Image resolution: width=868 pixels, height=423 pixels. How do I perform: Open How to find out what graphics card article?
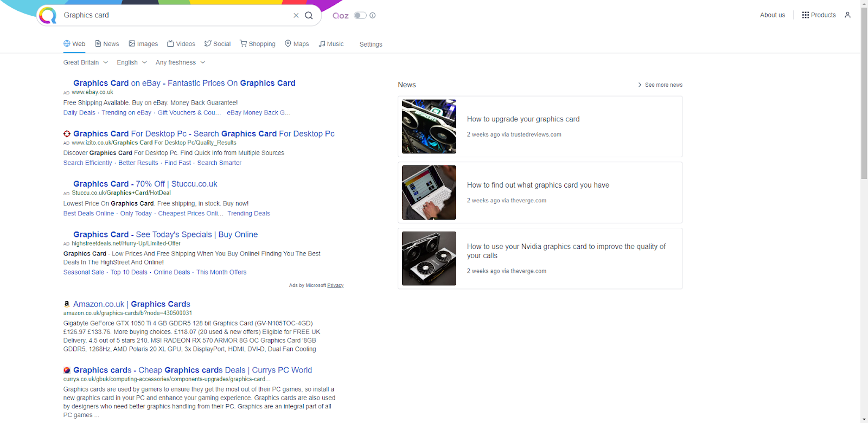pos(538,185)
